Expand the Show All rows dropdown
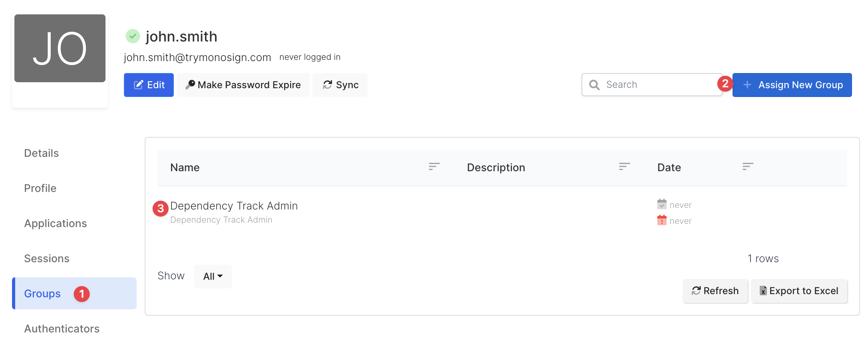868x348 pixels. (x=213, y=276)
